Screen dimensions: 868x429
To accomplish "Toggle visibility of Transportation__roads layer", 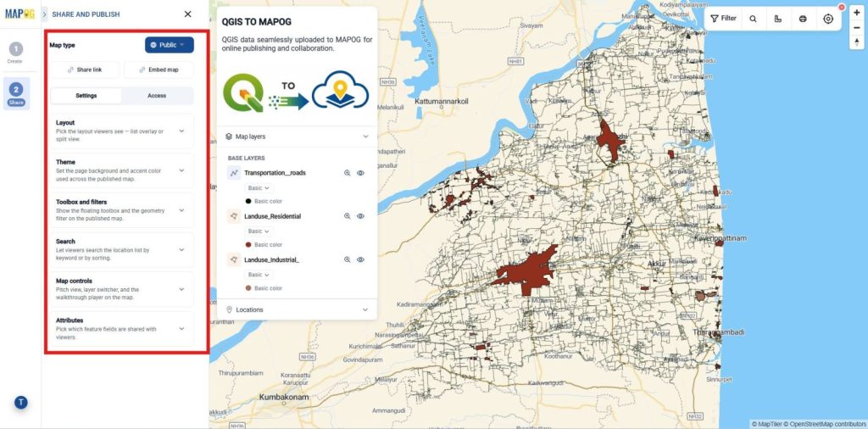I will pyautogui.click(x=360, y=173).
